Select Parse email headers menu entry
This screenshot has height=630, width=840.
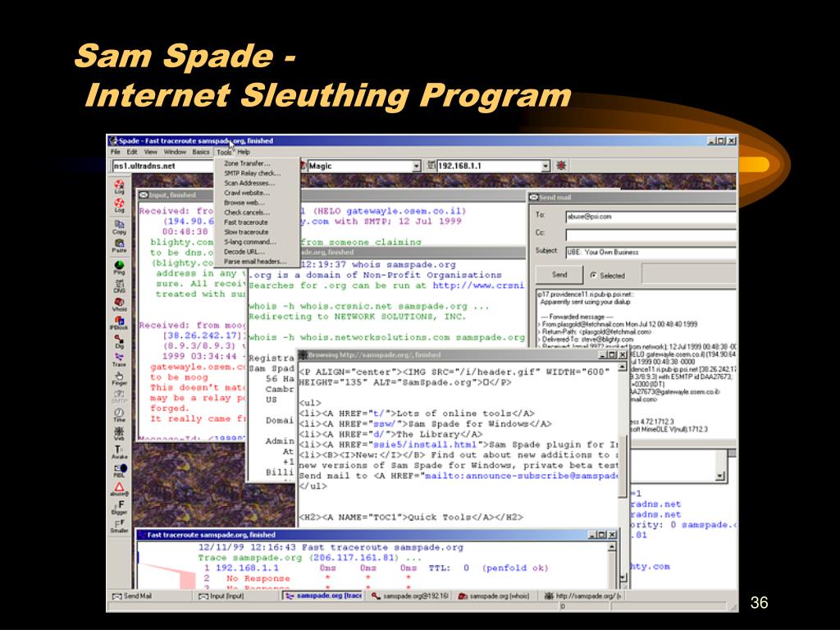257,262
